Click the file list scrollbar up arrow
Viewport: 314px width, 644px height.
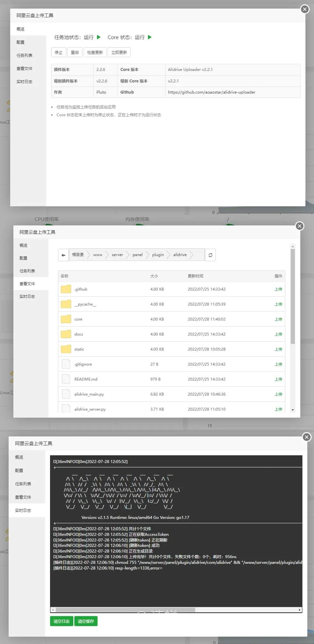click(293, 246)
